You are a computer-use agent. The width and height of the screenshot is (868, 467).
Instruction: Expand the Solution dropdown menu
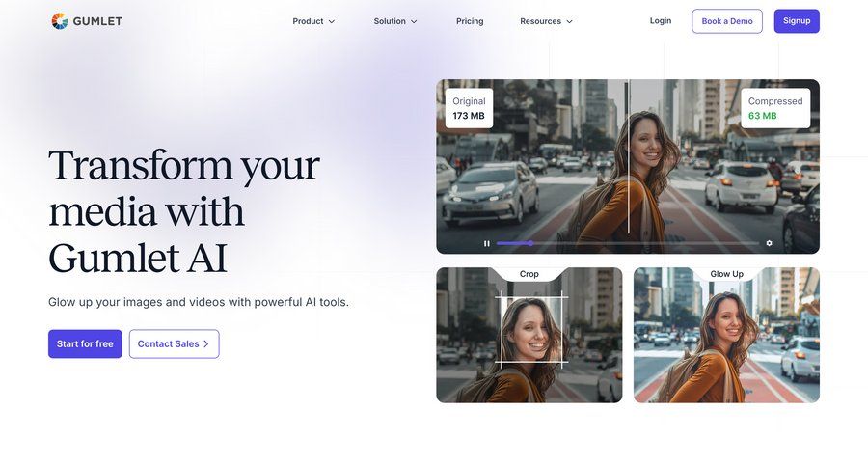click(395, 21)
